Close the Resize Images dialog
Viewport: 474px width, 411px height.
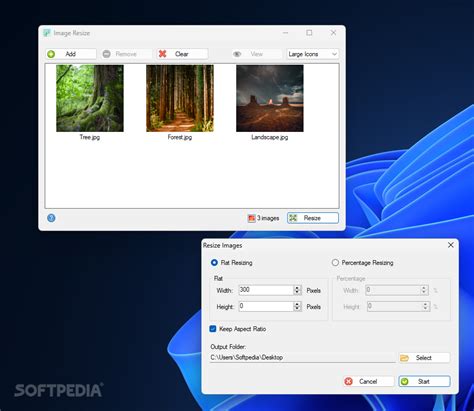(451, 245)
